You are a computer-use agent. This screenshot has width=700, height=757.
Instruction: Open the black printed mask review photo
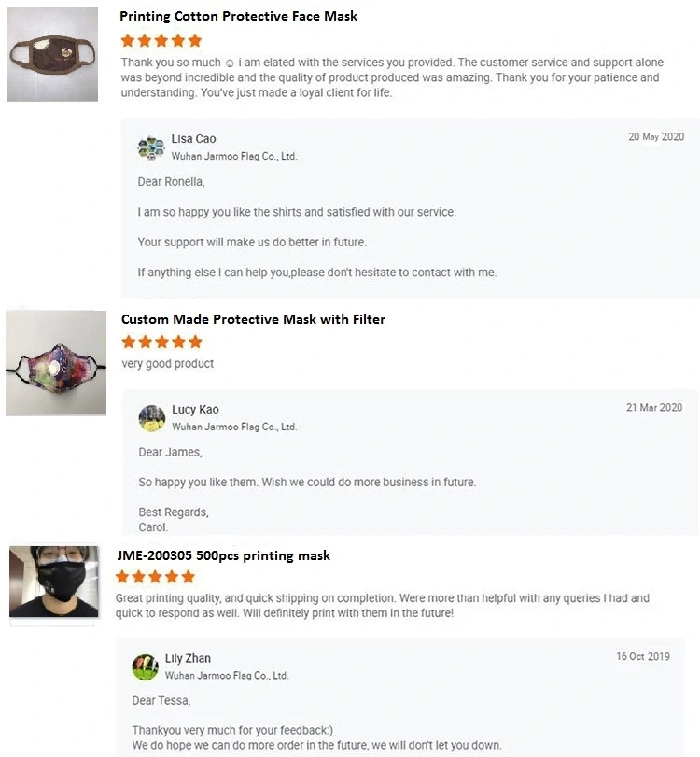point(54,582)
